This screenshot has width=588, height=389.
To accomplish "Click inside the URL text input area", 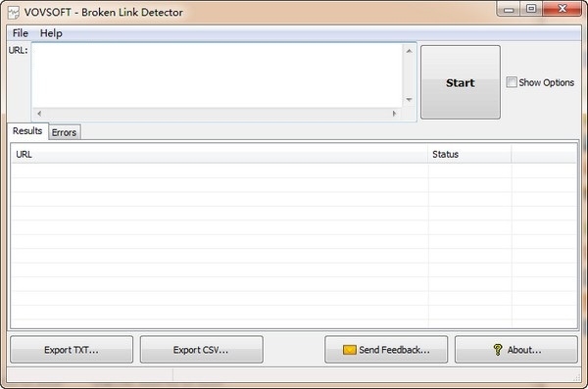I will click(218, 75).
